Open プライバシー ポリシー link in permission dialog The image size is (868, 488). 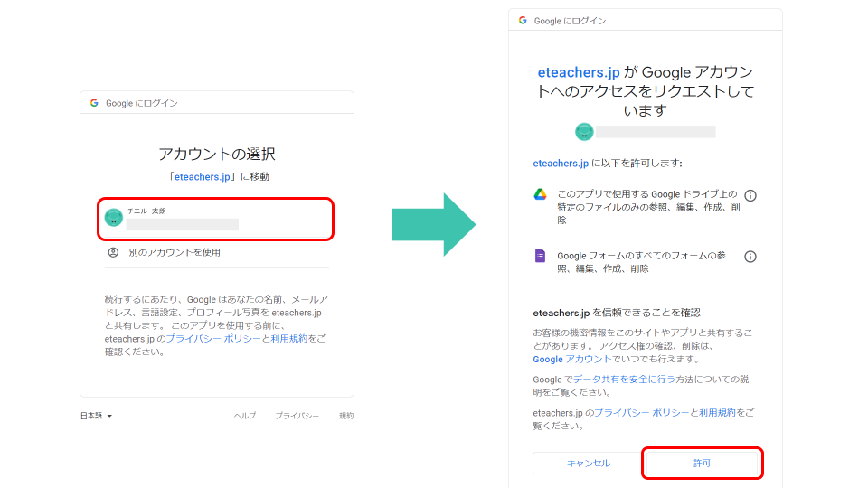(x=642, y=413)
